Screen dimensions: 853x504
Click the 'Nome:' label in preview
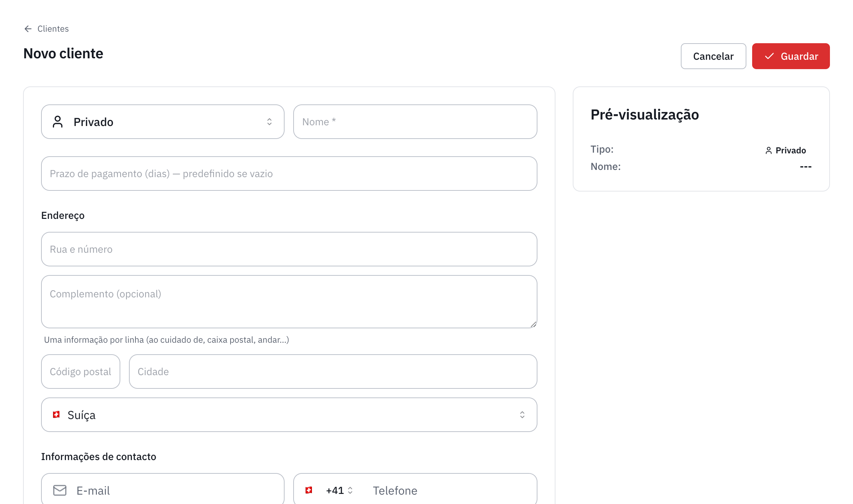click(606, 166)
